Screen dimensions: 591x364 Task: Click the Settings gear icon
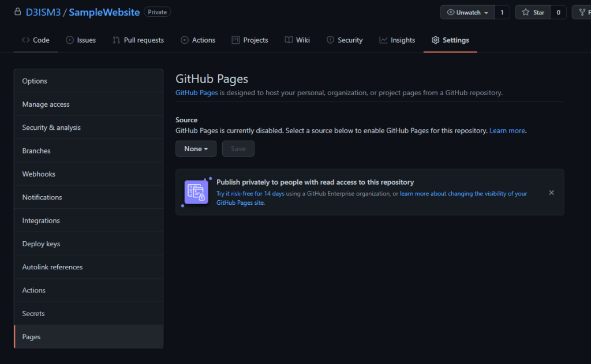pyautogui.click(x=435, y=40)
